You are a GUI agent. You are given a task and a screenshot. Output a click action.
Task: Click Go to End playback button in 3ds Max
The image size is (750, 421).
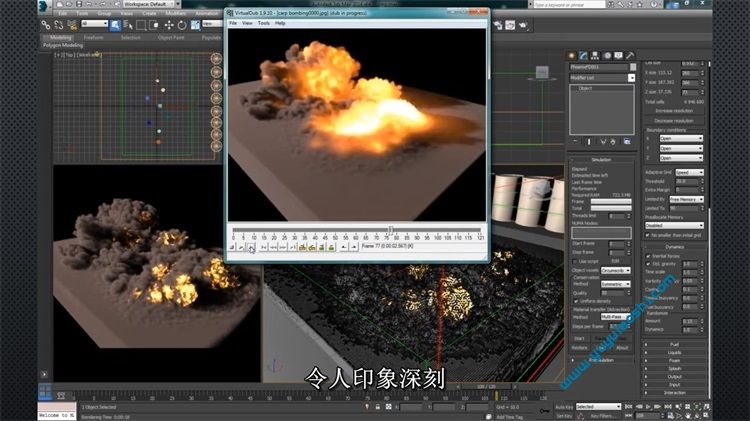click(x=668, y=407)
